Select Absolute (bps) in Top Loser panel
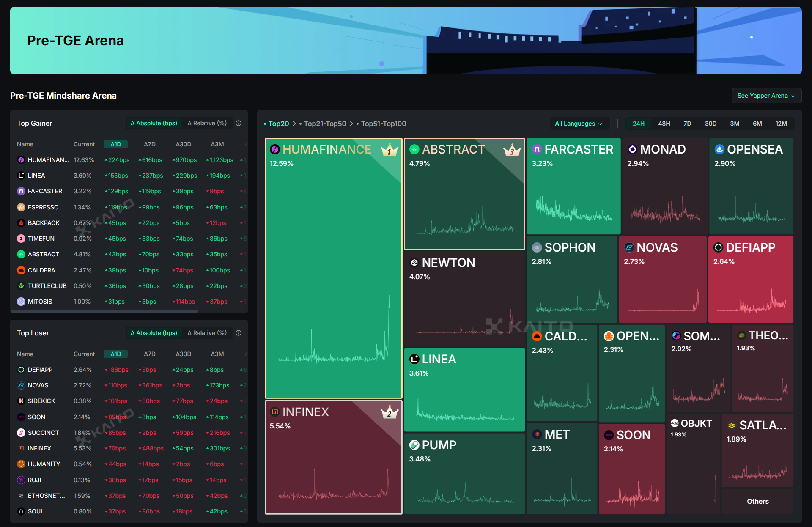The width and height of the screenshot is (812, 527). coord(154,333)
